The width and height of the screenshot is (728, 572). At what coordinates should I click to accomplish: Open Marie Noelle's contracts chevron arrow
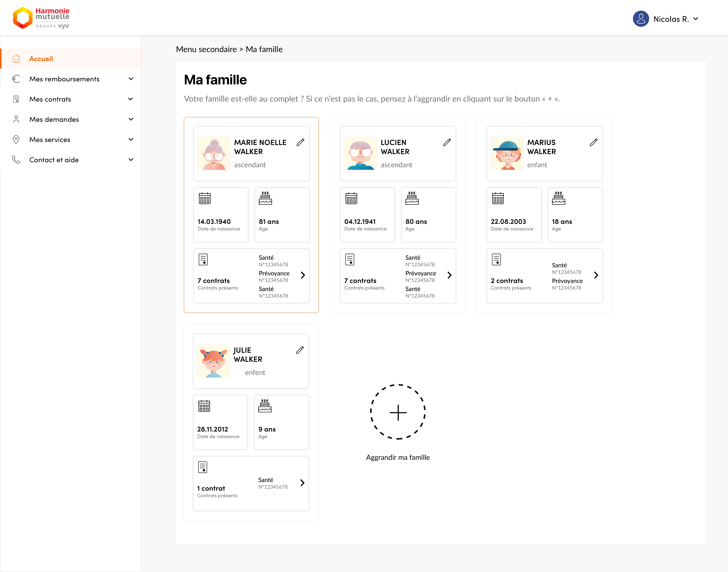(x=303, y=275)
